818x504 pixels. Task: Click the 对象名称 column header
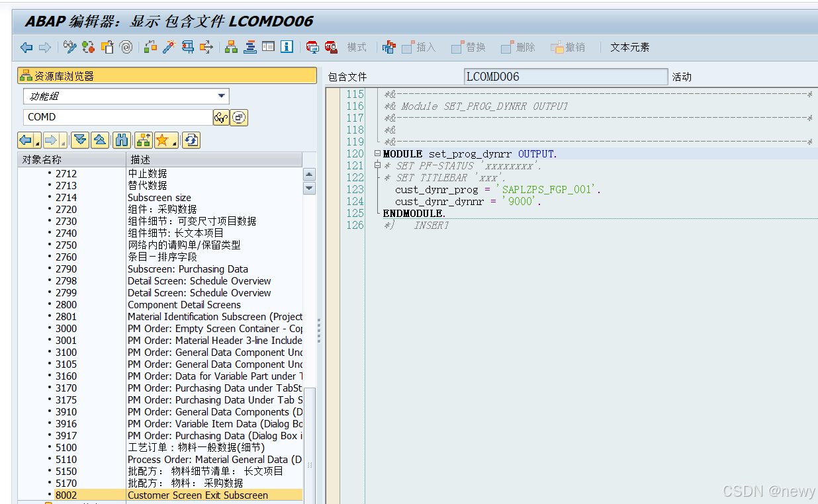tap(71, 159)
